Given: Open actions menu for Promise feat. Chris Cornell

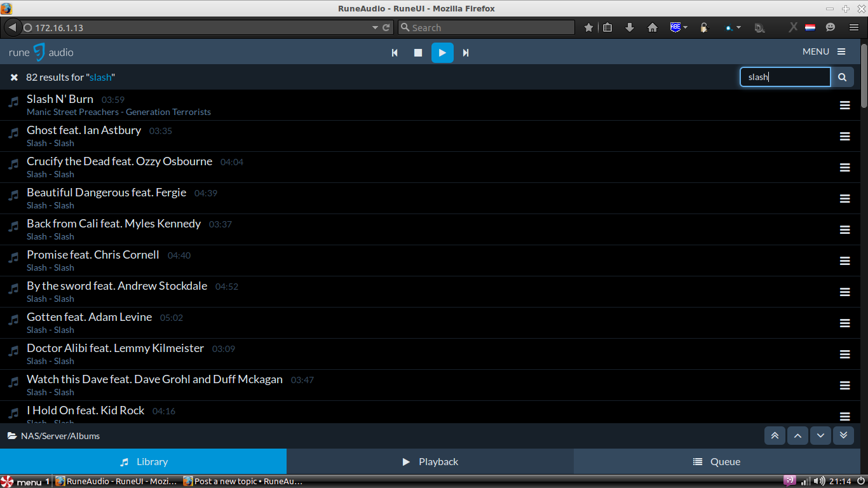Looking at the screenshot, I should point(845,261).
